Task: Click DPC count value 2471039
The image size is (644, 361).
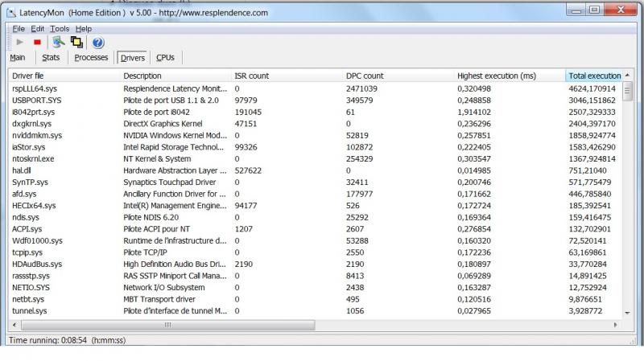Action: pos(361,88)
